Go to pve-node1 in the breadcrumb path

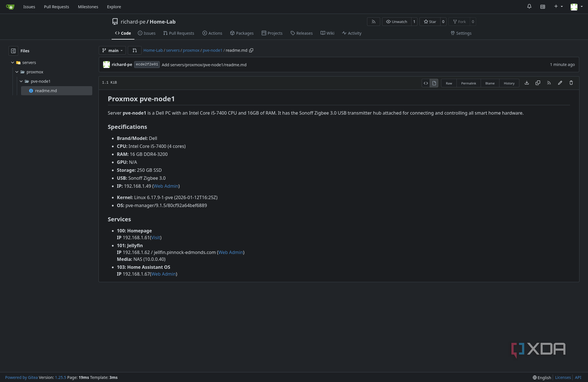tap(212, 51)
